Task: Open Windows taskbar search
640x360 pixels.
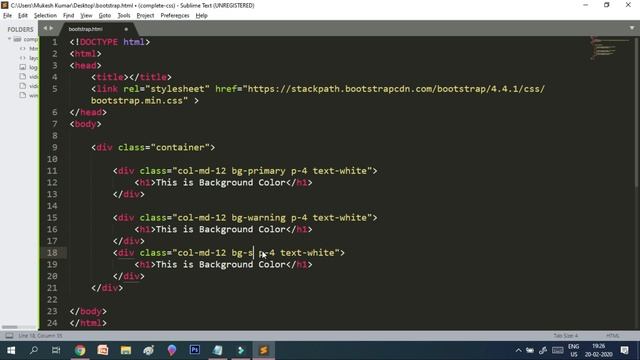Action: pyautogui.click(x=34, y=350)
